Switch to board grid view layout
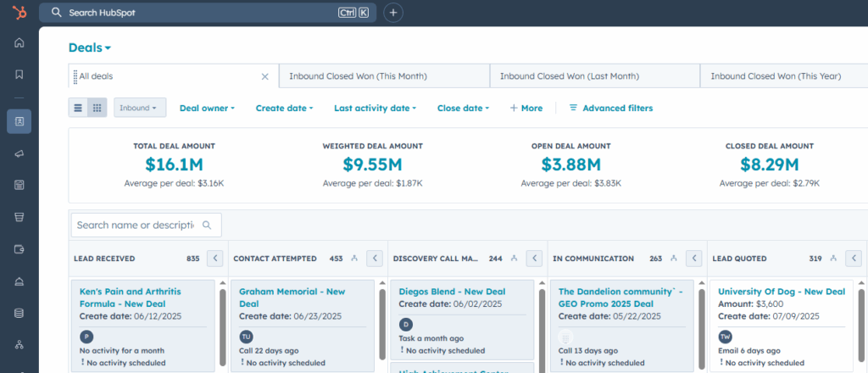This screenshot has height=373, width=868. tap(97, 108)
